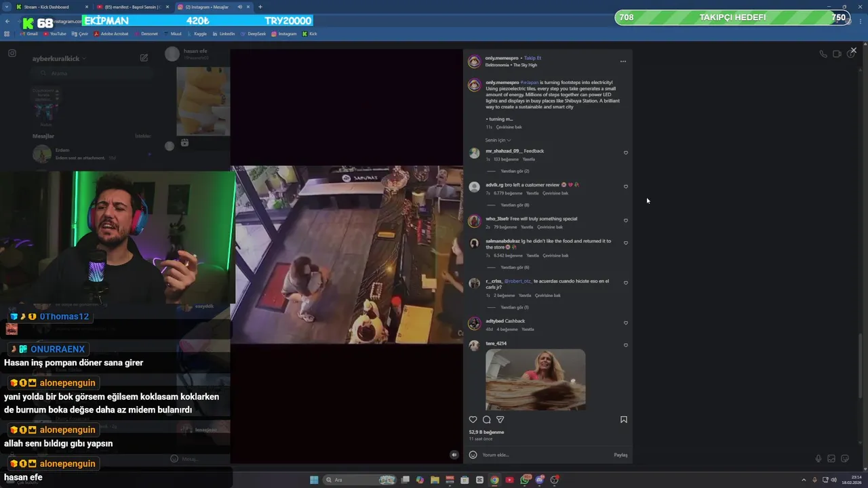Open the LinkedIn bookmark
The height and width of the screenshot is (488, 868).
[224, 34]
